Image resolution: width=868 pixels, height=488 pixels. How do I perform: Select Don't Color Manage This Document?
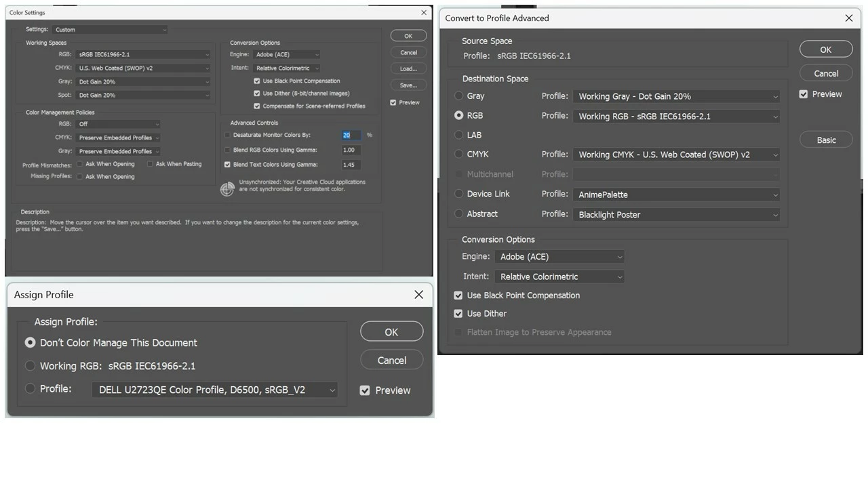[30, 343]
